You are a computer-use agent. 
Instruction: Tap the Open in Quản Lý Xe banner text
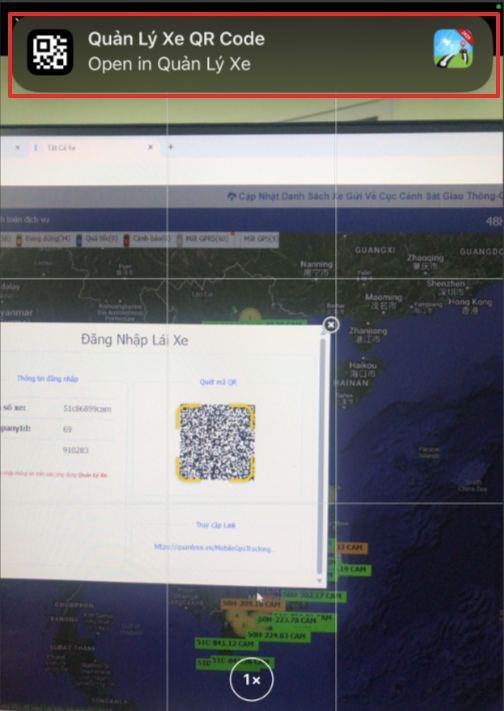[169, 64]
